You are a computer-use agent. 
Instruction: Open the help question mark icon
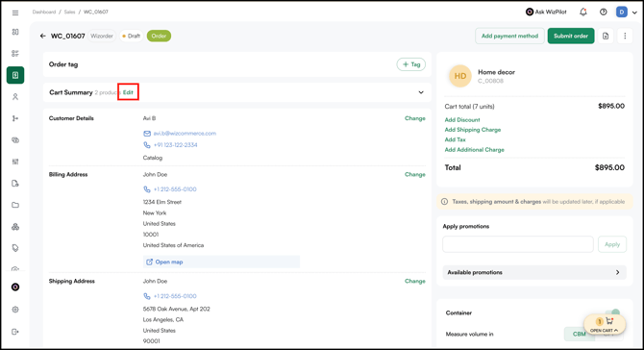coord(603,12)
